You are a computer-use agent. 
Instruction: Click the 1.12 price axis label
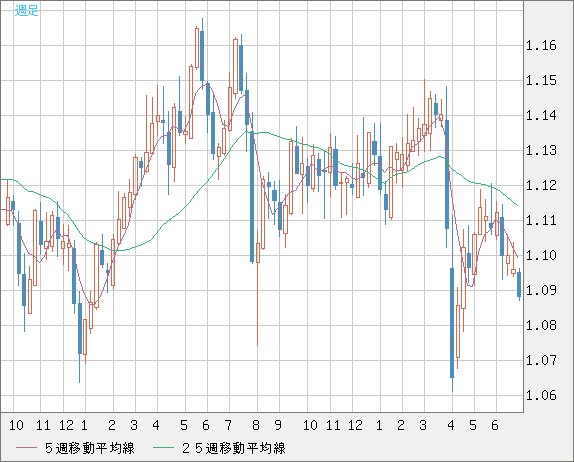(x=541, y=186)
